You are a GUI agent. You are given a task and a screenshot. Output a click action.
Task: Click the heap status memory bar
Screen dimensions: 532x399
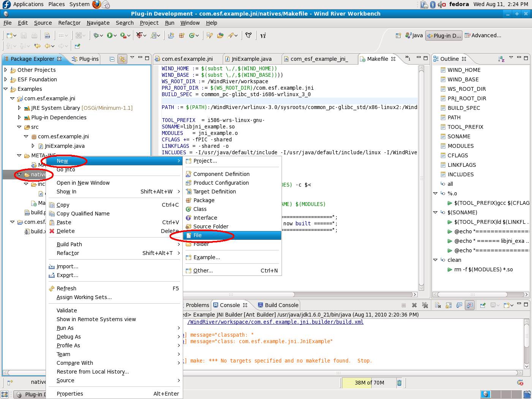[x=369, y=383]
